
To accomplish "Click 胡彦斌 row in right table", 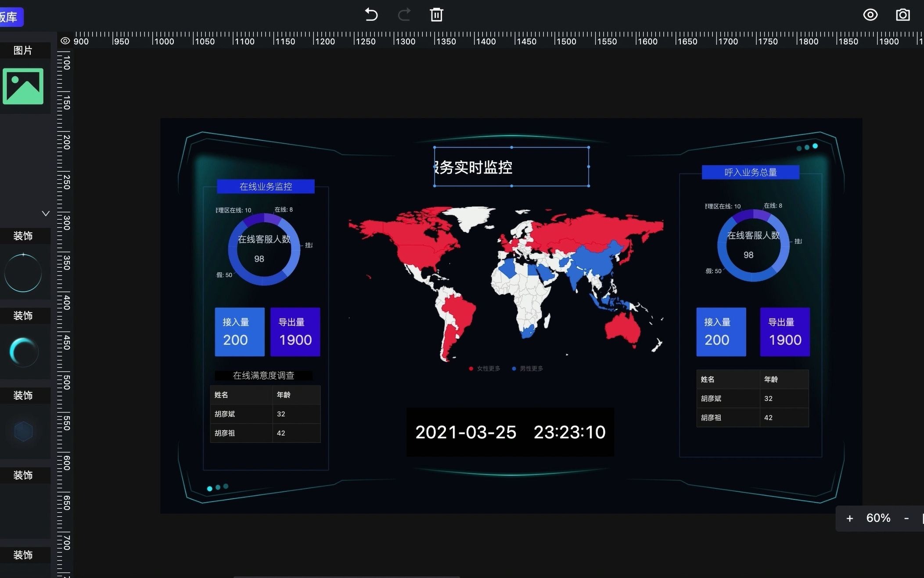I will [x=752, y=398].
